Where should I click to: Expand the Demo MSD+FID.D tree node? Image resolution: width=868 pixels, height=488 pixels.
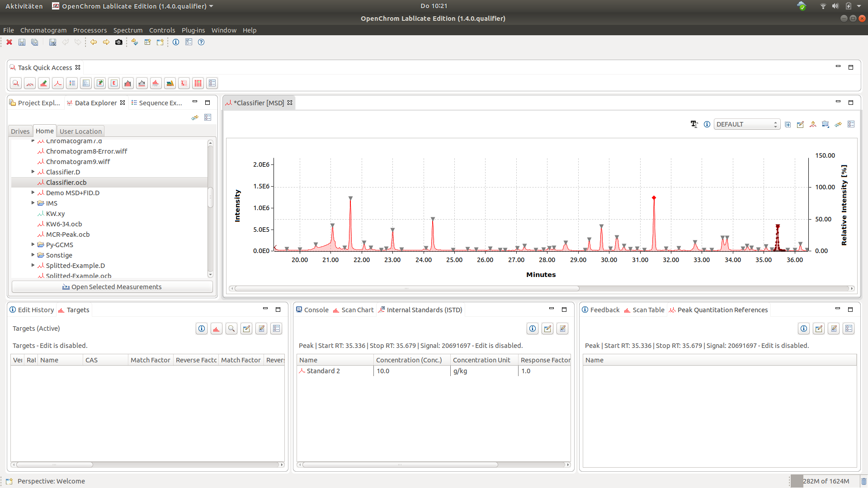[x=33, y=192]
